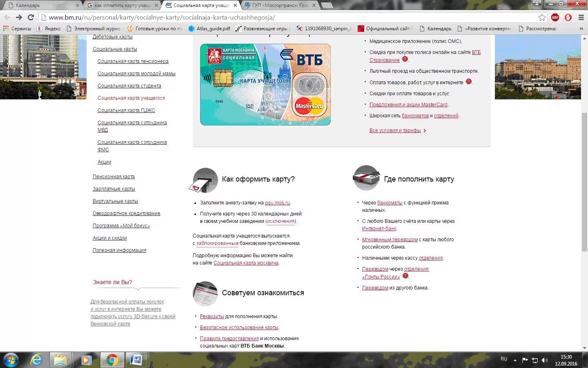This screenshot has height=368, width=588.
Task: Open the банкоматов network link
Action: pyautogui.click(x=415, y=116)
